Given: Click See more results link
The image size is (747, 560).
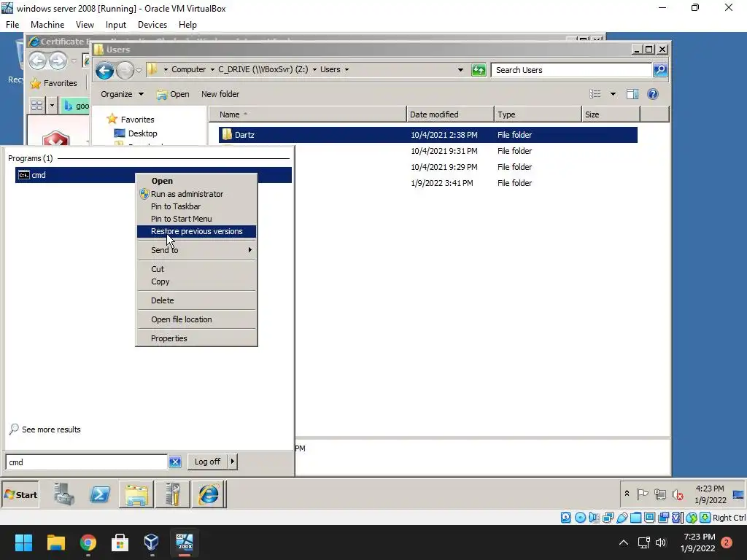Looking at the screenshot, I should pyautogui.click(x=51, y=429).
